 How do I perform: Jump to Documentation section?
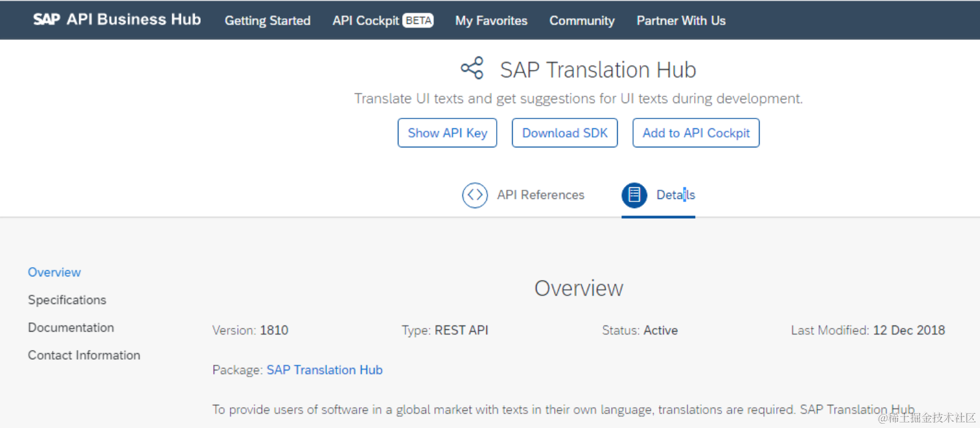(x=71, y=327)
